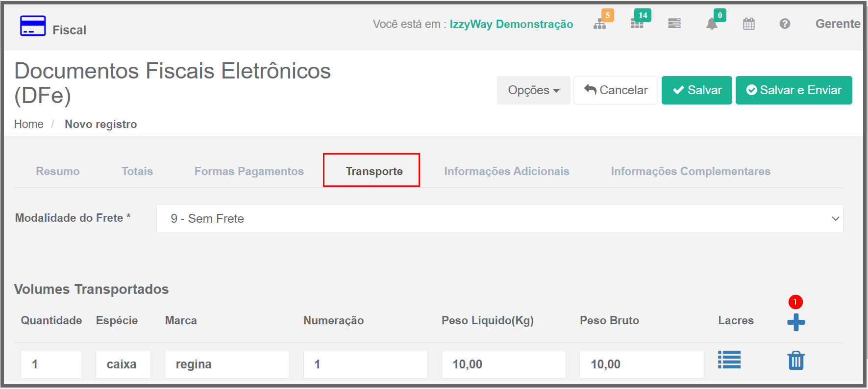The width and height of the screenshot is (868, 389).
Task: Go to Informações Adicionais tab
Action: point(506,171)
